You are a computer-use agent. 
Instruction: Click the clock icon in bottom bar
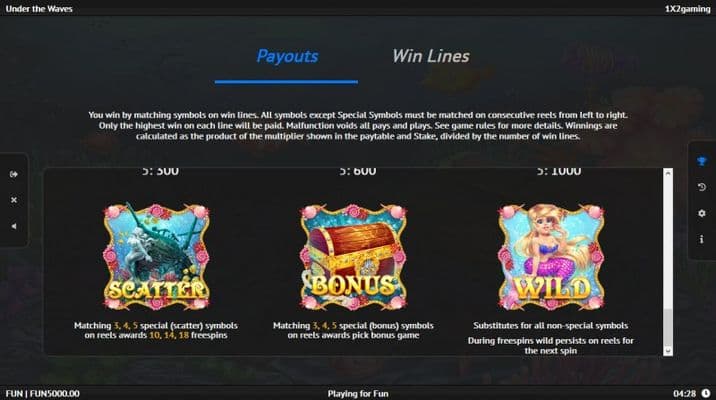pos(706,393)
